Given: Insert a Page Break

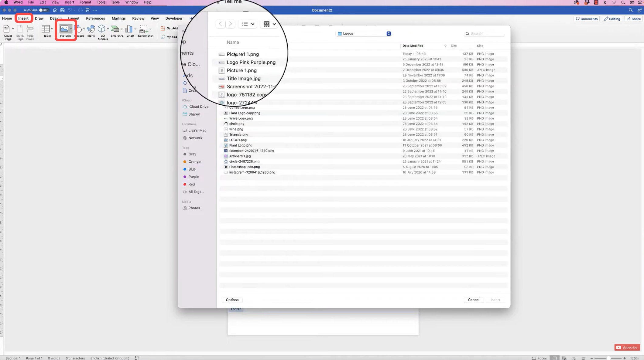Looking at the screenshot, I should click(30, 32).
